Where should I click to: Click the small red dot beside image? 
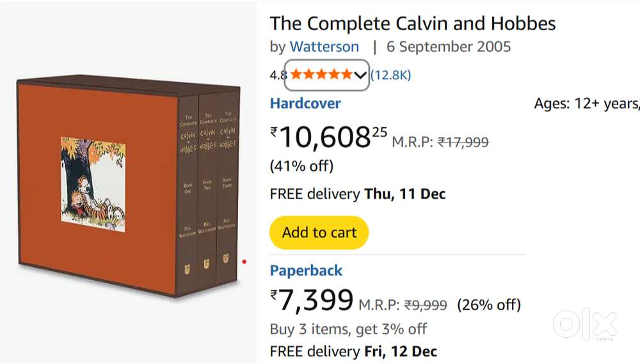tap(244, 261)
